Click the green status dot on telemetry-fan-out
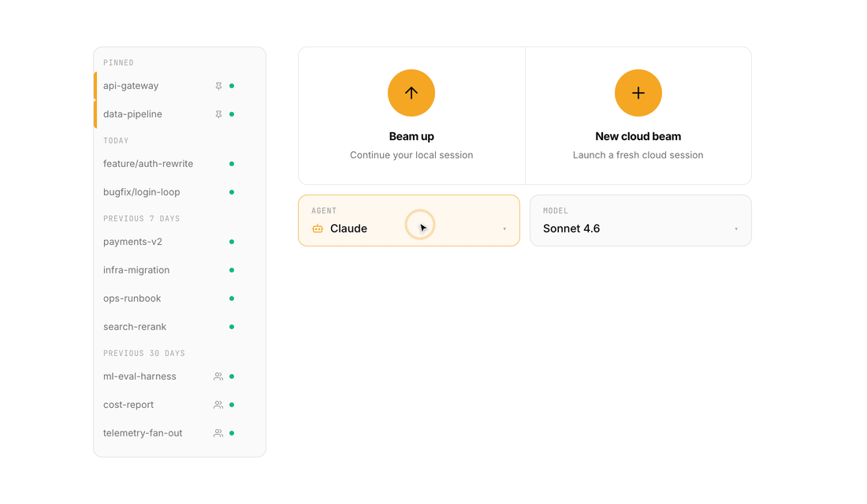 (232, 433)
